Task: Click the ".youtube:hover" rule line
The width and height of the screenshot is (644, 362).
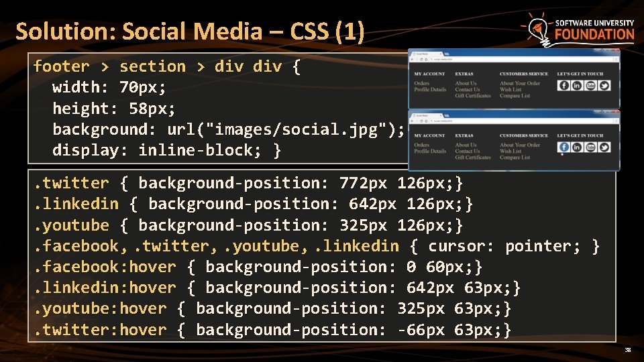Action: click(x=272, y=308)
